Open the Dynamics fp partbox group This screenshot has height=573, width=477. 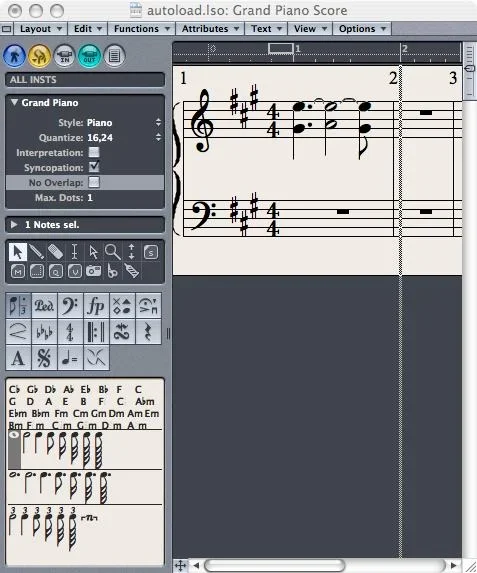coord(96,305)
